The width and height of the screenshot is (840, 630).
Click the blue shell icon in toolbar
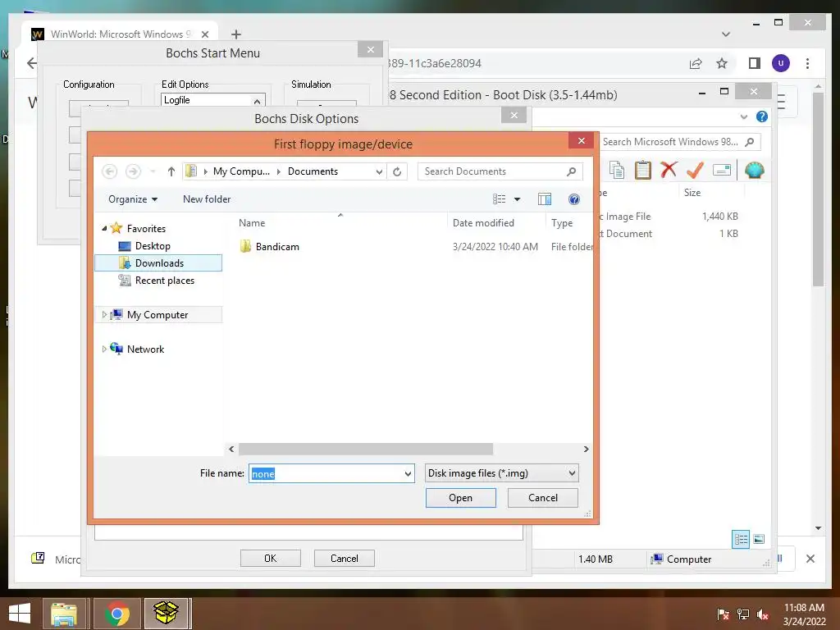(755, 171)
